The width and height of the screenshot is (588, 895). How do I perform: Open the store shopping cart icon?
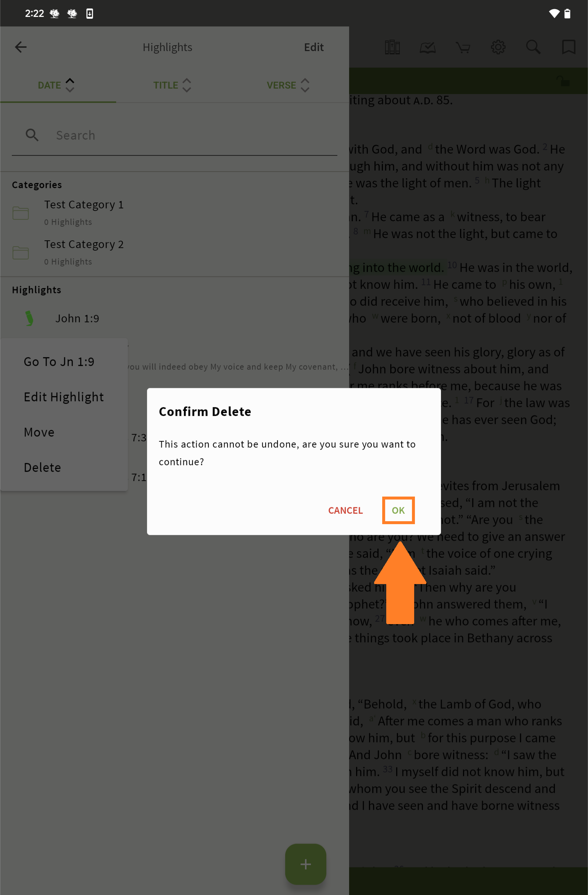click(x=463, y=47)
